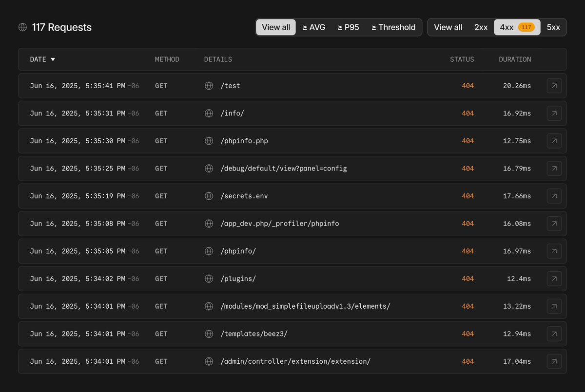This screenshot has width=585, height=392.
Task: Open arrow for /admin/controller/extension/extension/ request
Action: (554, 361)
